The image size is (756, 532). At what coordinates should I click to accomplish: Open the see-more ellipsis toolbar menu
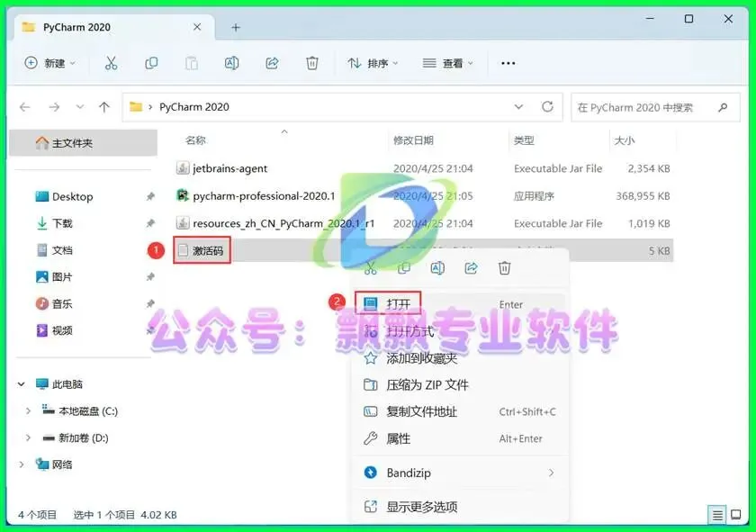[x=508, y=63]
